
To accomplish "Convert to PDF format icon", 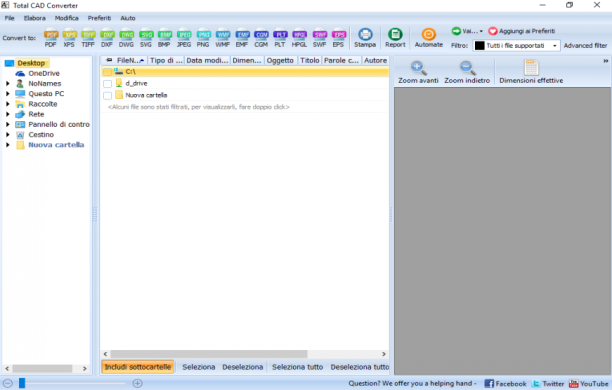I will coord(51,38).
